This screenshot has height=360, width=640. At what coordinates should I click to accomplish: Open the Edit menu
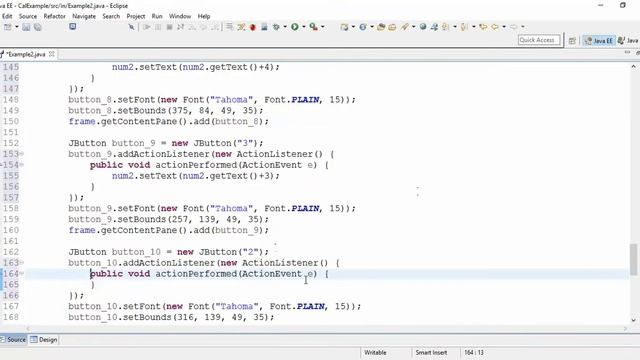(x=7, y=16)
